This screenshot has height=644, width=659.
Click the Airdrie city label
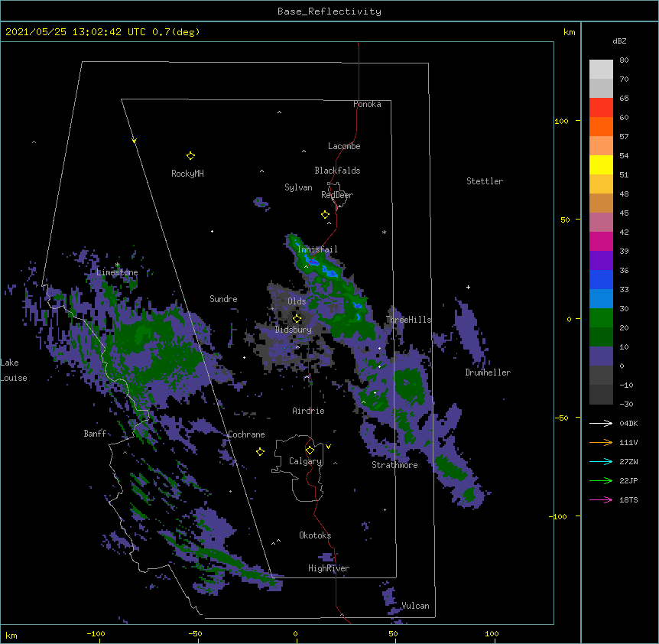point(309,411)
